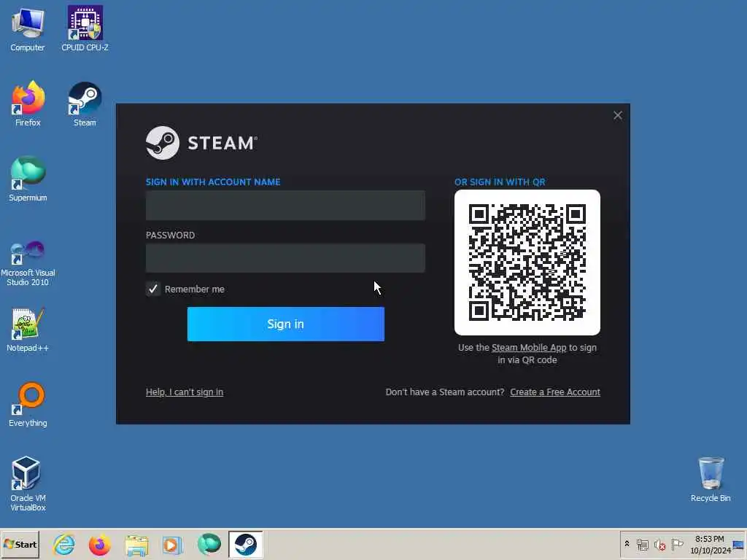Open the taskbar clock showing 8:53 PM
This screenshot has height=560, width=747.
click(710, 545)
